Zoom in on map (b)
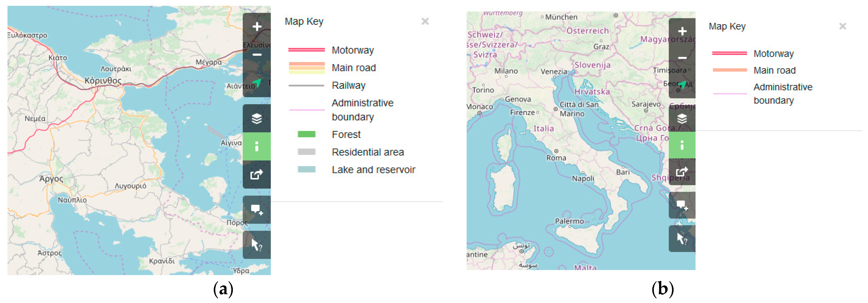 682,31
